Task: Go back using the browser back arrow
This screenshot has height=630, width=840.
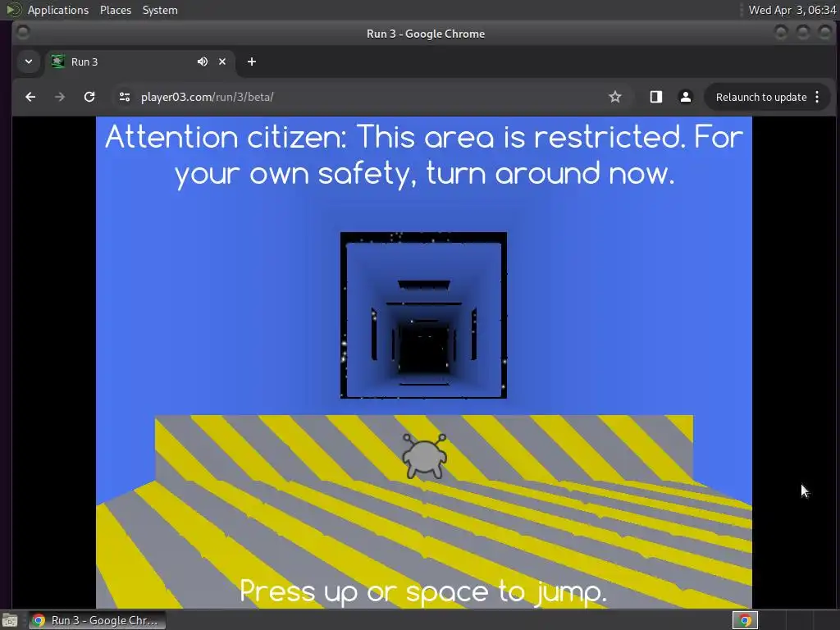Action: [30, 97]
